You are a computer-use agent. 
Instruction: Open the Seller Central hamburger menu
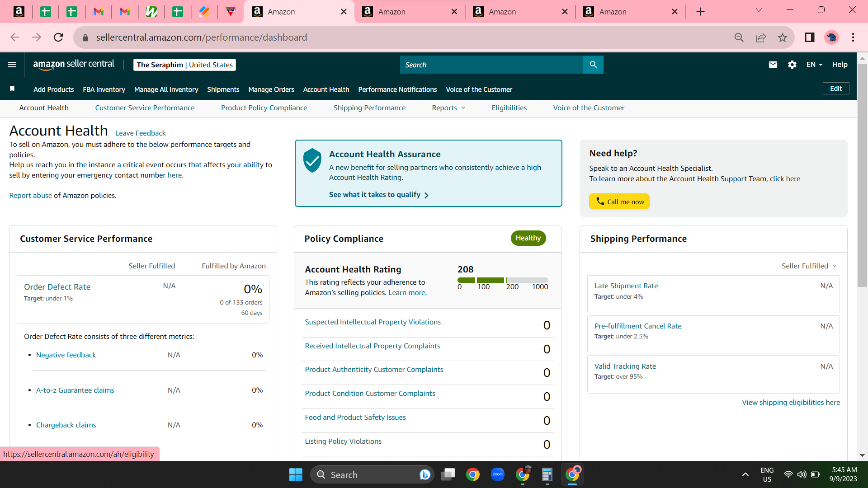12,65
